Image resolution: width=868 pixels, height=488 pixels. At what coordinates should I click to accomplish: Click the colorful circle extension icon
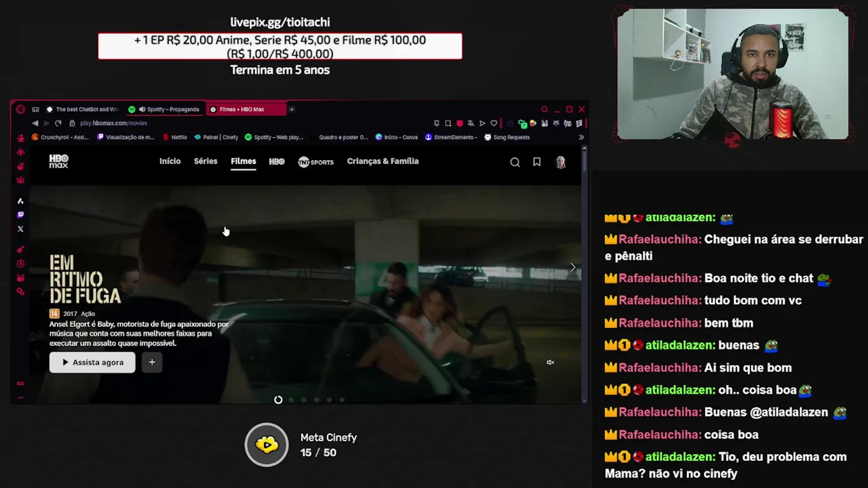(x=533, y=123)
